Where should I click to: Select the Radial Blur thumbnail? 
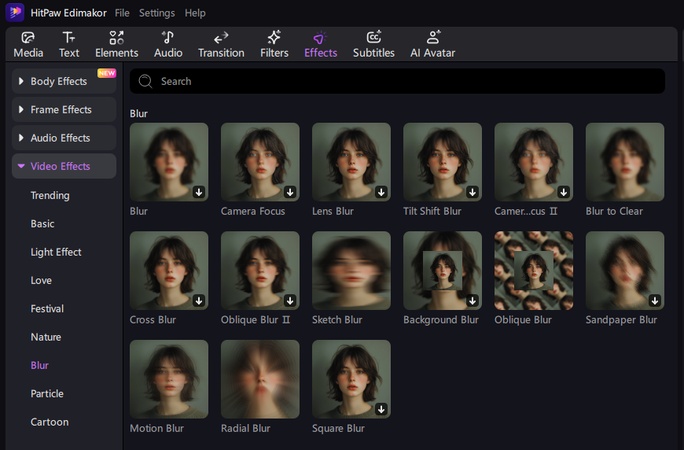pos(260,379)
